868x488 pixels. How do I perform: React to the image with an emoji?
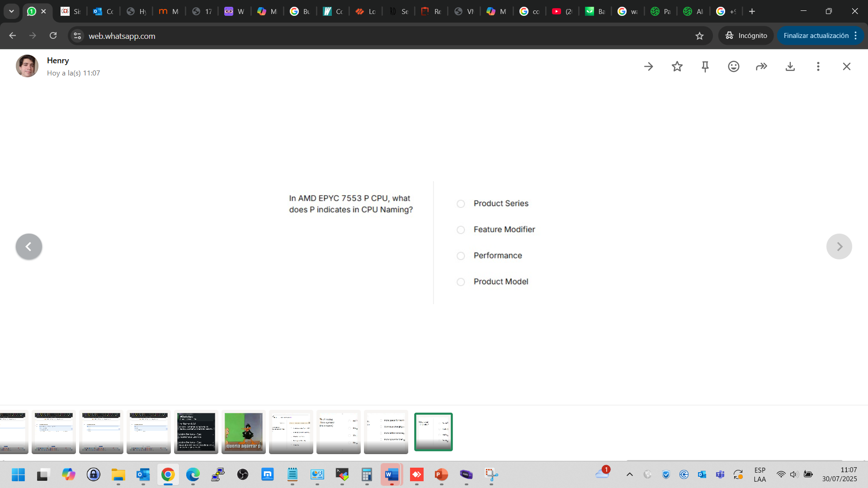click(x=733, y=66)
